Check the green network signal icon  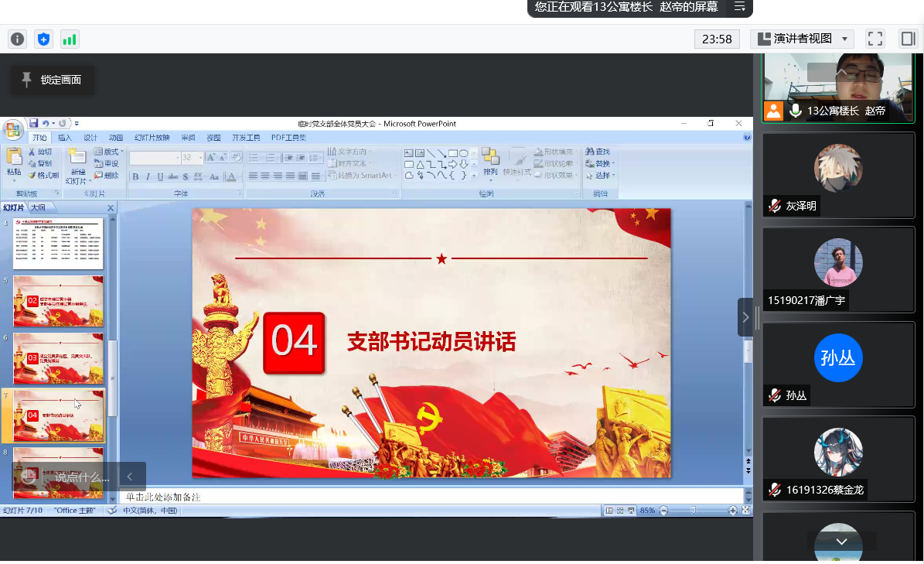coord(70,39)
